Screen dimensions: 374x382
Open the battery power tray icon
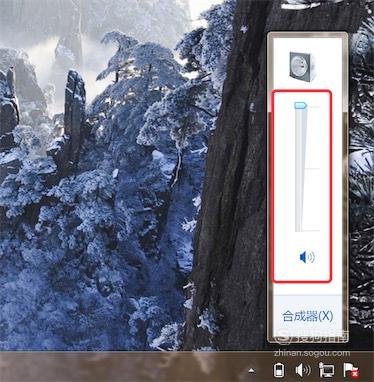[278, 370]
